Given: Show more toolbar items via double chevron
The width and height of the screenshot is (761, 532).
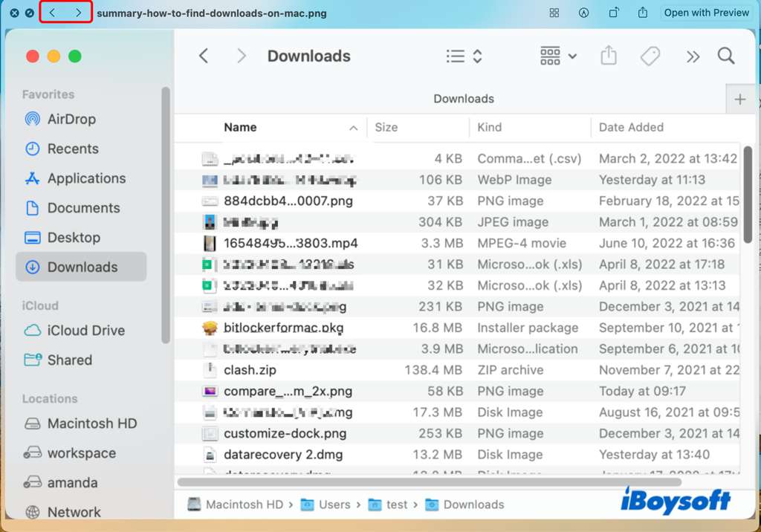Looking at the screenshot, I should (x=693, y=56).
